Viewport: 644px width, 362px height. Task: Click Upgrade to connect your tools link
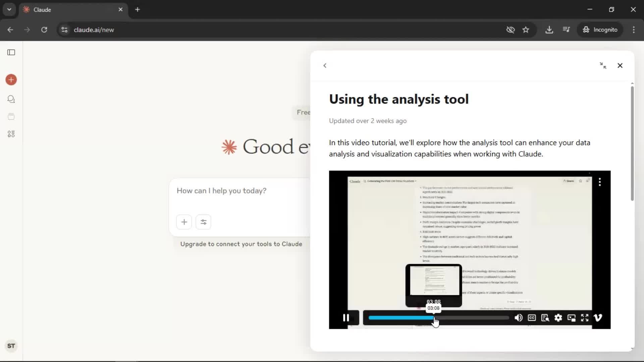tap(241, 244)
